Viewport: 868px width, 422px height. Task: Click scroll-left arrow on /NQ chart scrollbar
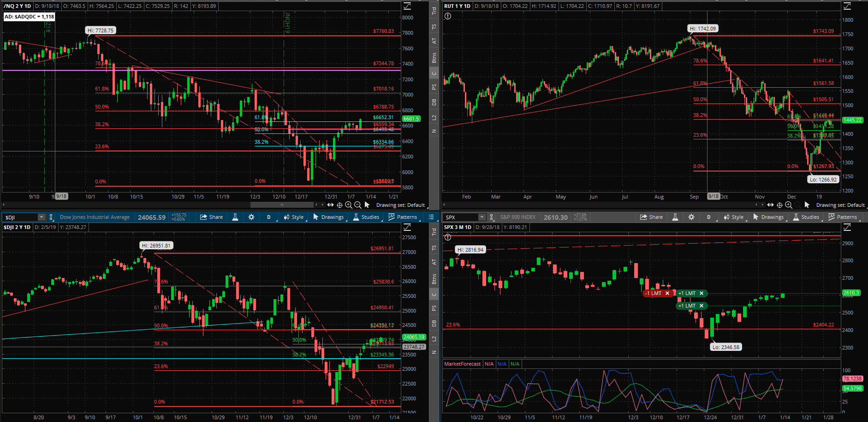4,205
